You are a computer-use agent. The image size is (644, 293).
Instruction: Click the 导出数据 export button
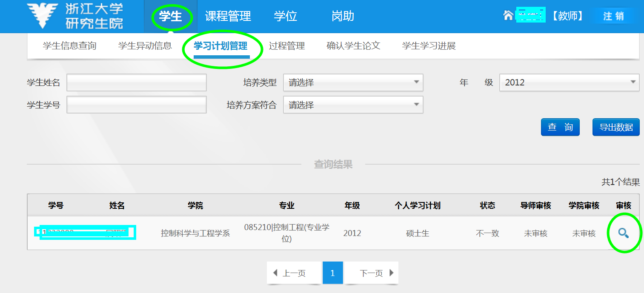[x=616, y=127]
